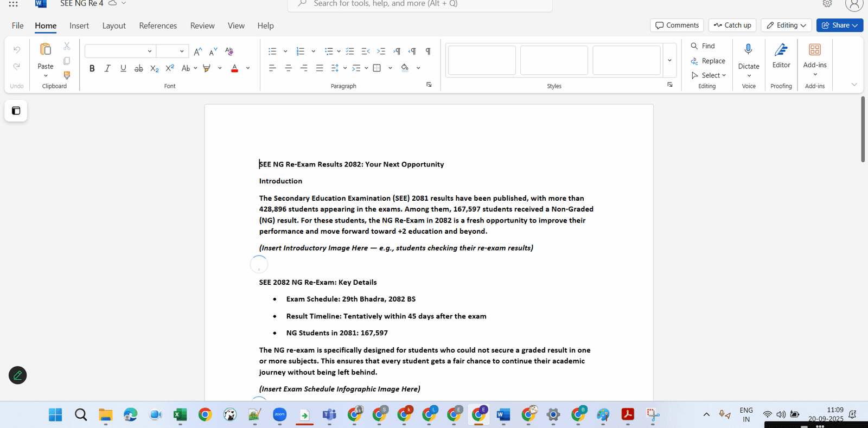
Task: Click the Format Painter icon
Action: [67, 75]
